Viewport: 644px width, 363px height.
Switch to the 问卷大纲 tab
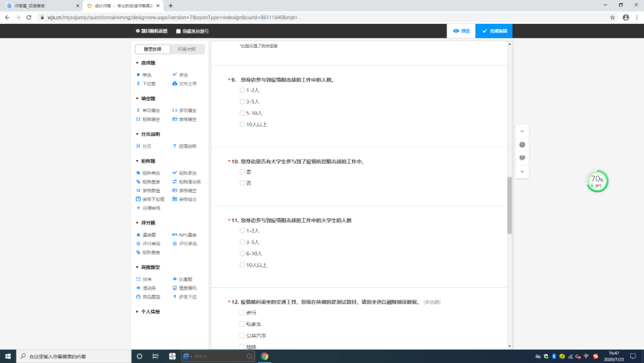[186, 49]
